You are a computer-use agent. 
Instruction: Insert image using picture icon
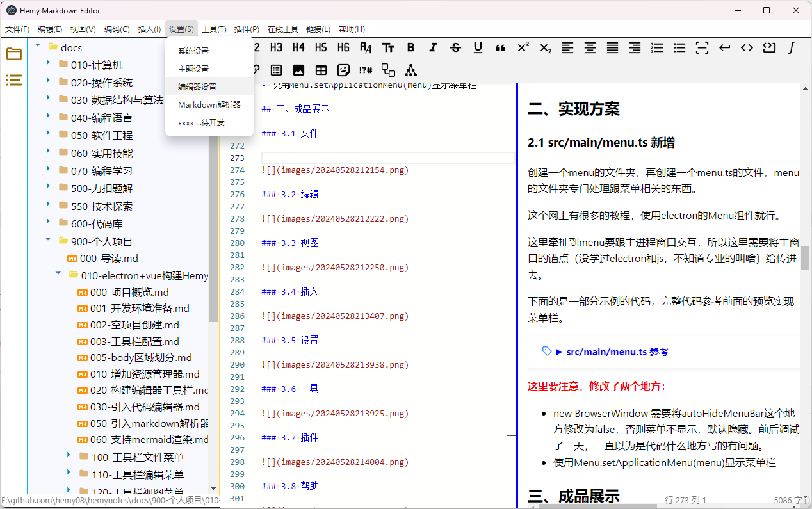[x=298, y=70]
